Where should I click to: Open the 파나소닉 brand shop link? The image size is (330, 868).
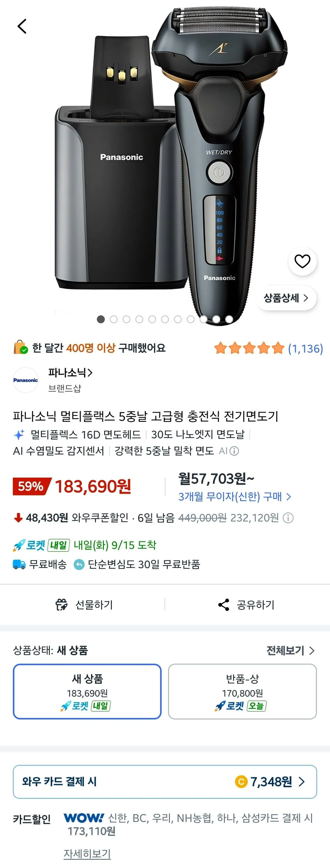point(70,373)
